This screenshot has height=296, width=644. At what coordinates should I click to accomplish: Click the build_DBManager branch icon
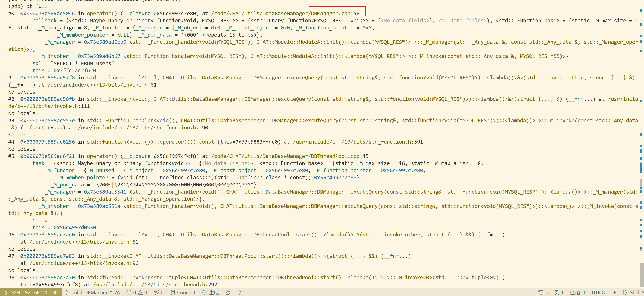pos(67,292)
